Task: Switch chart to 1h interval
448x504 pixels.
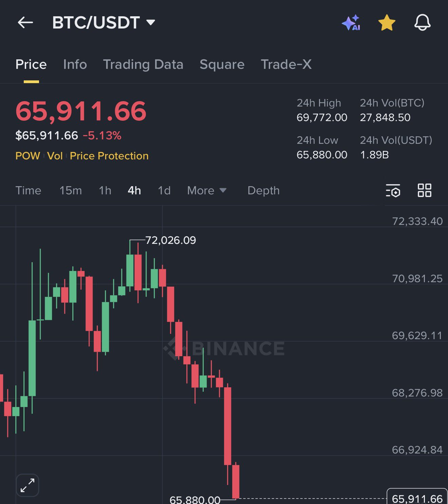Action: 105,191
